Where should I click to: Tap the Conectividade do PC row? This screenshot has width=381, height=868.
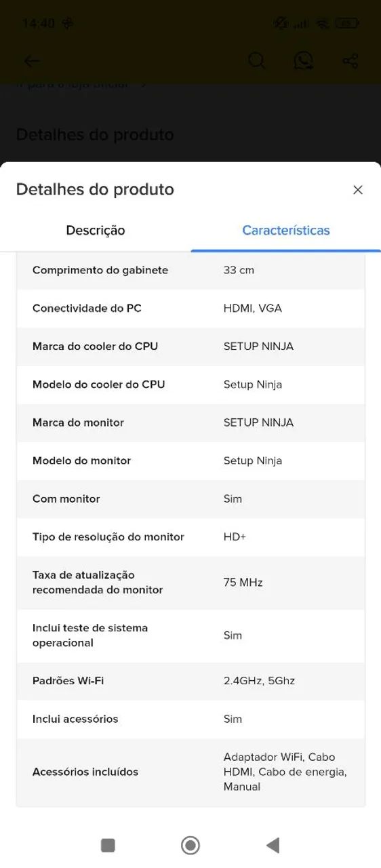[x=190, y=309]
